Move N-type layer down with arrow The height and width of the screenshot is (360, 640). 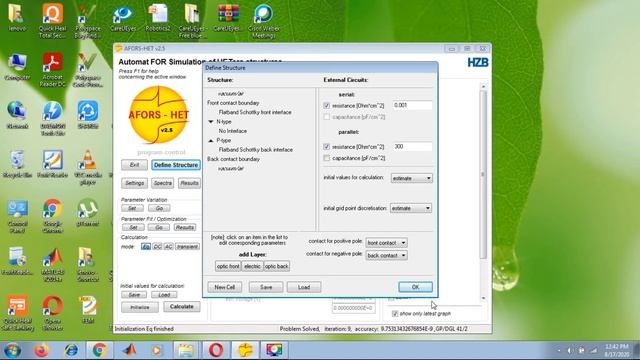pyautogui.click(x=211, y=122)
